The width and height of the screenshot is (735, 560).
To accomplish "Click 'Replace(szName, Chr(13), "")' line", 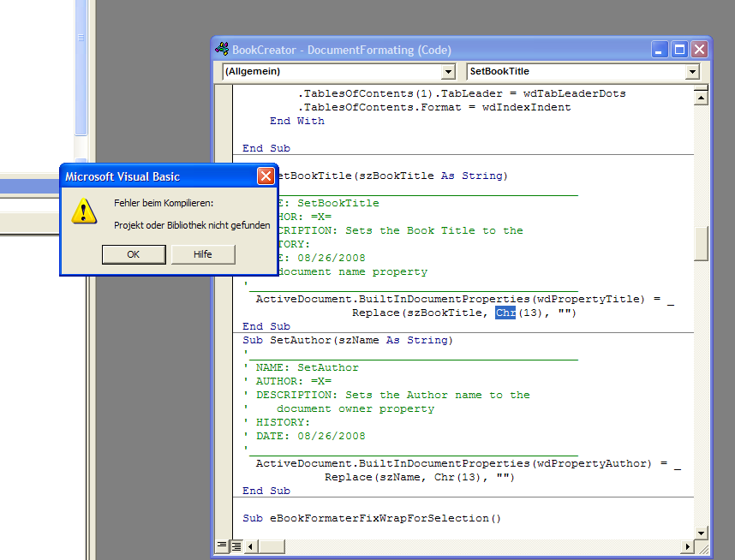I will point(420,477).
